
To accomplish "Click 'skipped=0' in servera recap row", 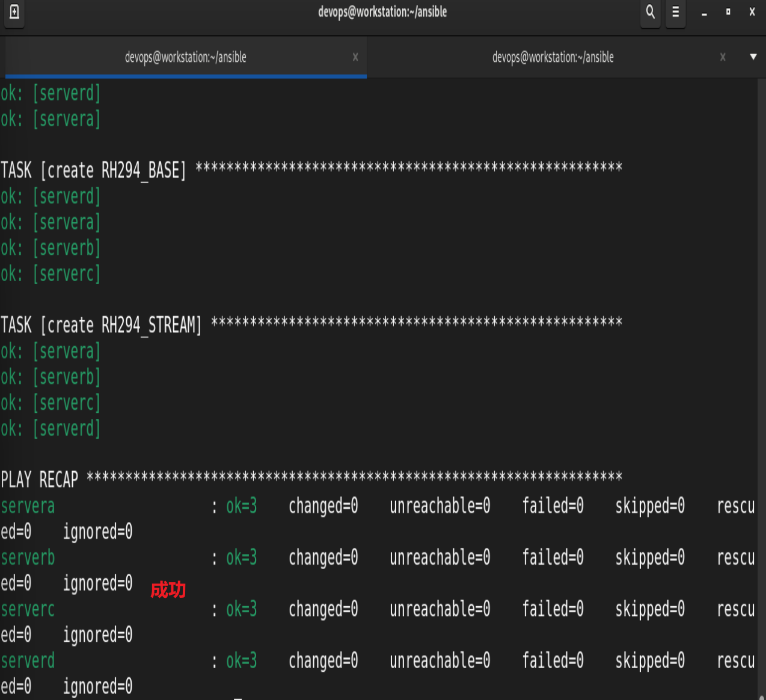I will tap(650, 506).
